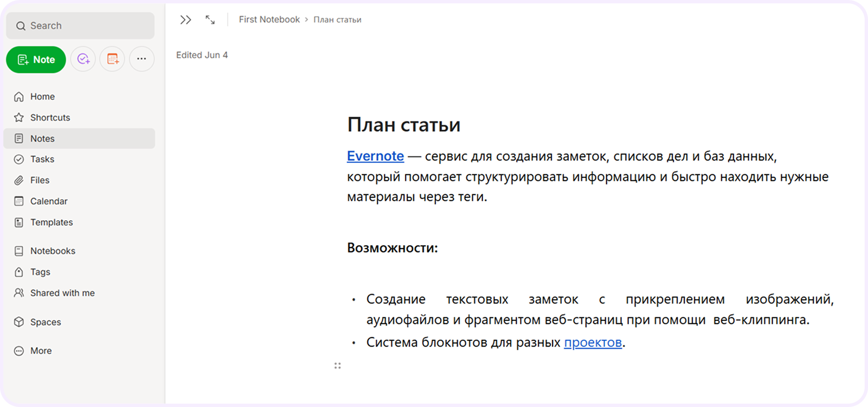Open Templates in the sidebar
The width and height of the screenshot is (868, 407).
[79, 222]
